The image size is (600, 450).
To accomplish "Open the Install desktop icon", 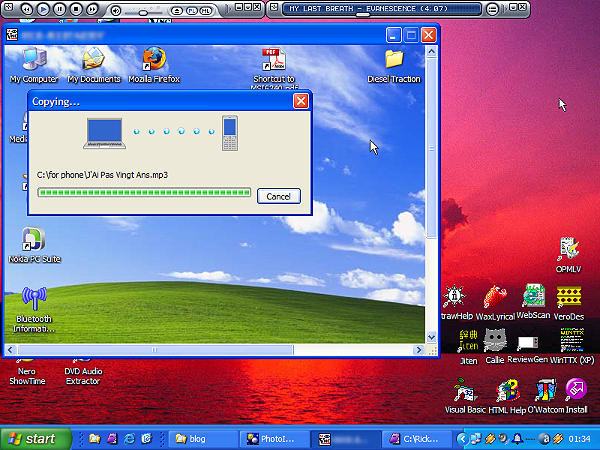I will coord(576,395).
